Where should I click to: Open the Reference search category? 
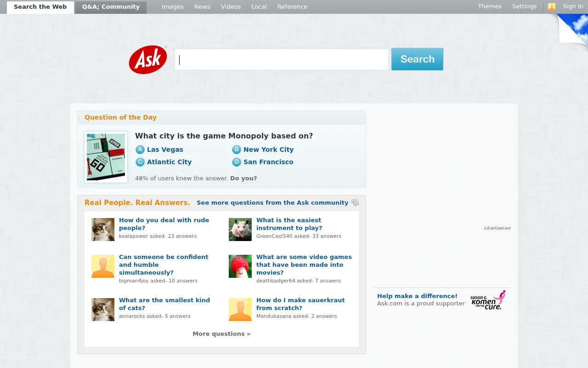pyautogui.click(x=292, y=7)
